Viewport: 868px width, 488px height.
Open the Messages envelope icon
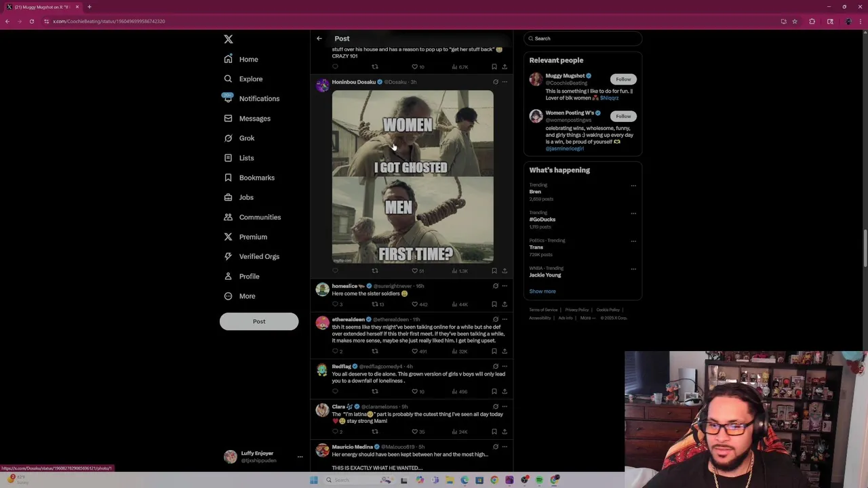pos(229,119)
